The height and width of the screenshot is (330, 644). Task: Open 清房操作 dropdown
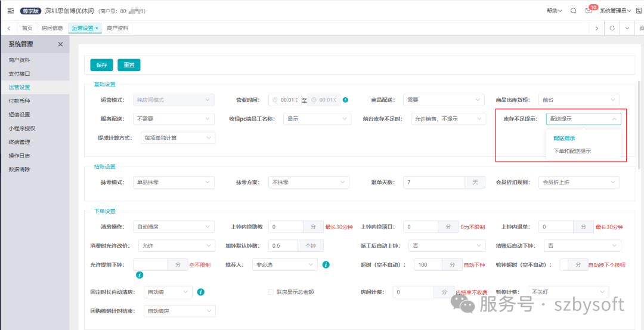(x=174, y=226)
